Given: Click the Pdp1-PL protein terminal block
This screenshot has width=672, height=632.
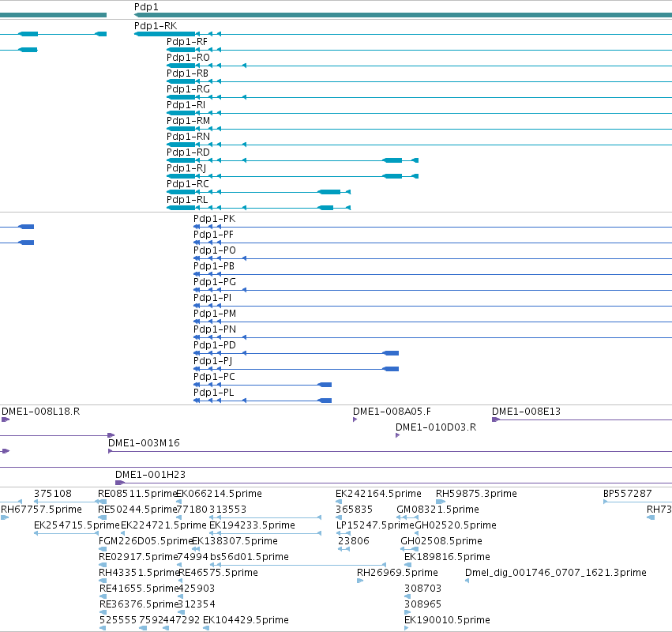Looking at the screenshot, I should coord(325,401).
